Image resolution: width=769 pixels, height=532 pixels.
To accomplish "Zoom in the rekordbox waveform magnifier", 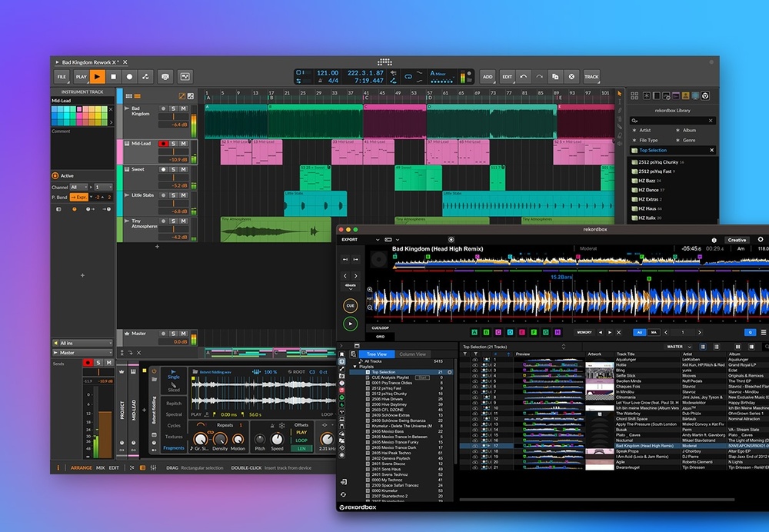I will 370,290.
